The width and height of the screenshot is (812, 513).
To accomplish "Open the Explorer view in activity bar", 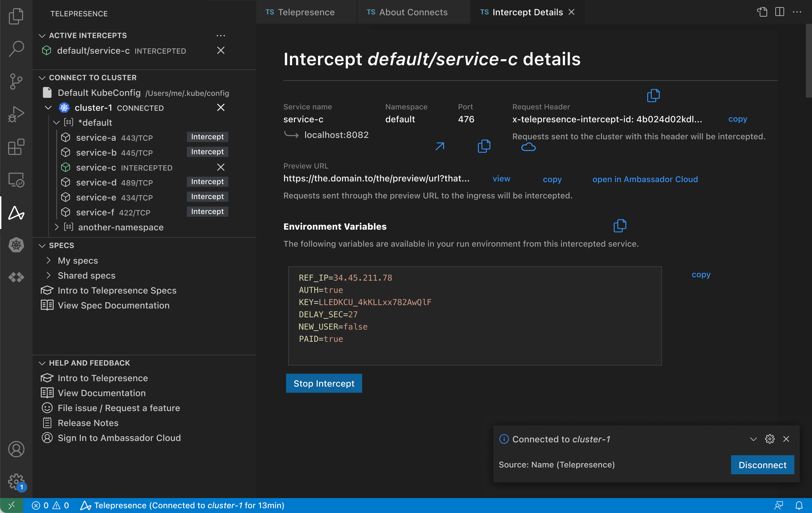I will (16, 16).
